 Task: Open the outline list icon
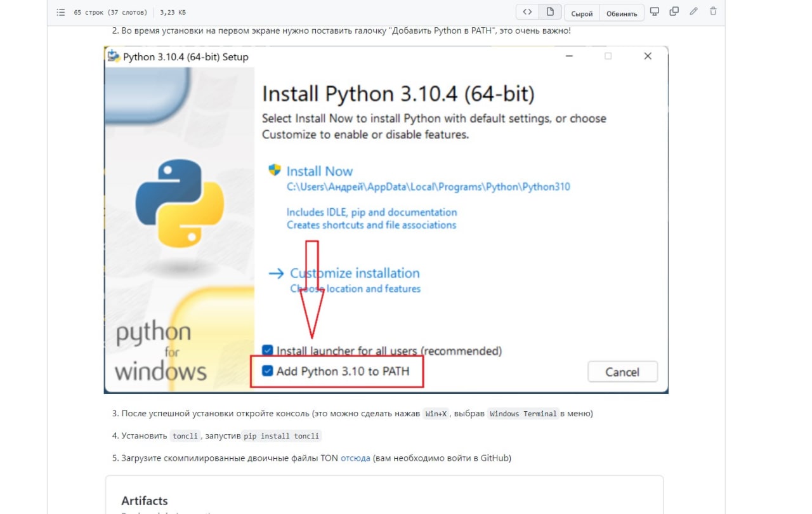coord(61,12)
